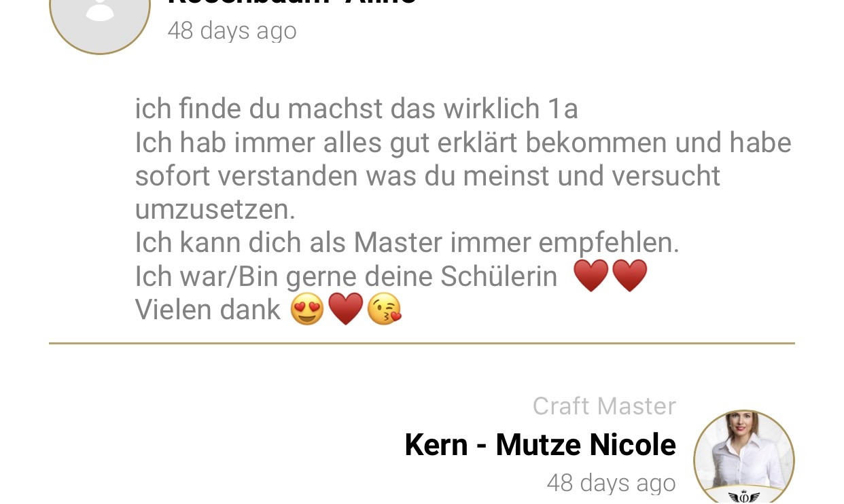Click the text Ich war/Bin gerne deine Schülerin
Viewport: 844px width, 504px height.
coord(346,276)
